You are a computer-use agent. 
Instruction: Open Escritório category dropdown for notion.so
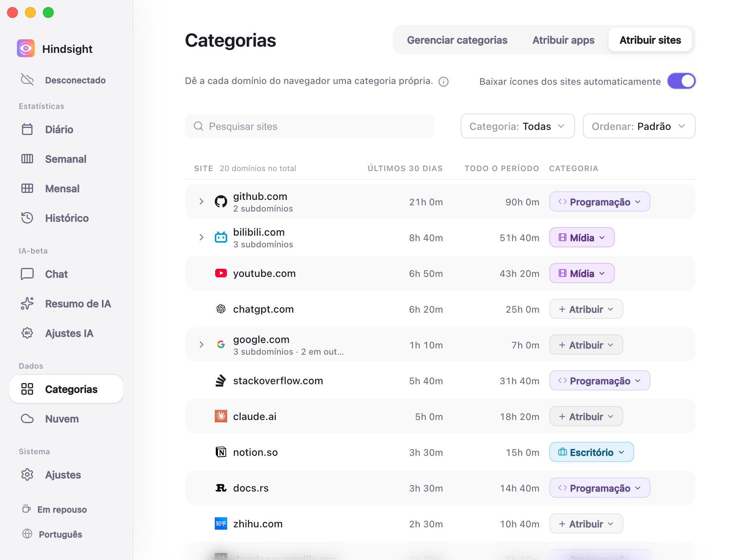coord(591,452)
